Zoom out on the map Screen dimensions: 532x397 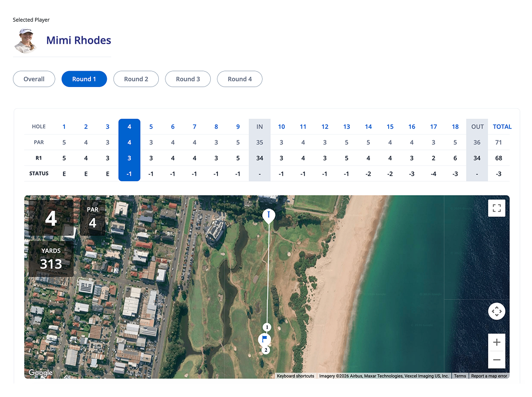tap(496, 360)
